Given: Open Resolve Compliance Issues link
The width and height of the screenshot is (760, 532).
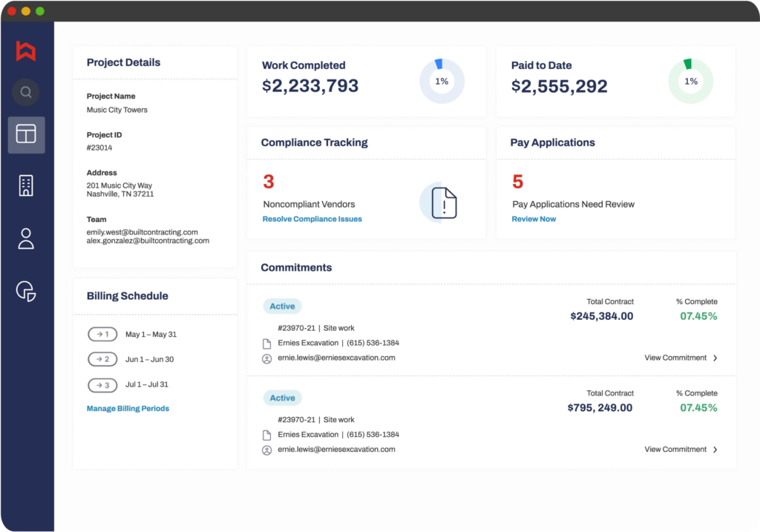Looking at the screenshot, I should click(312, 218).
